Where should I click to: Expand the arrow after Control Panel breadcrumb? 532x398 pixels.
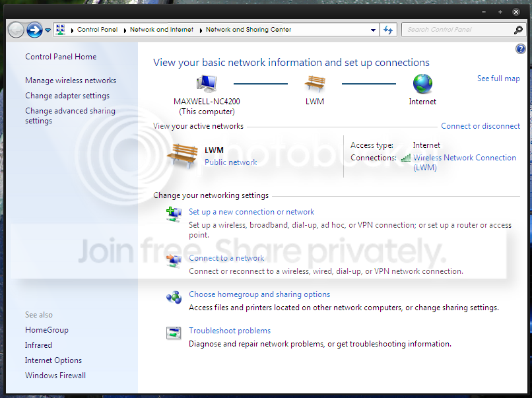pyautogui.click(x=125, y=30)
